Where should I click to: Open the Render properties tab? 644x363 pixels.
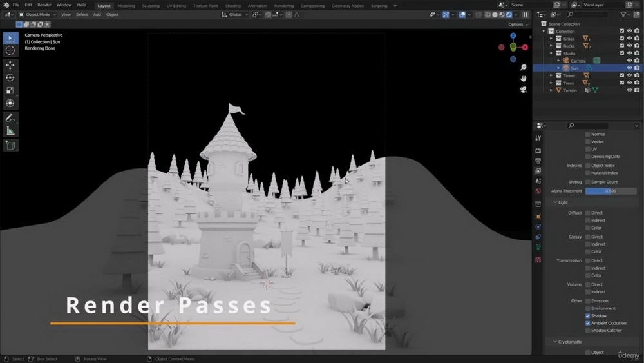tap(538, 150)
